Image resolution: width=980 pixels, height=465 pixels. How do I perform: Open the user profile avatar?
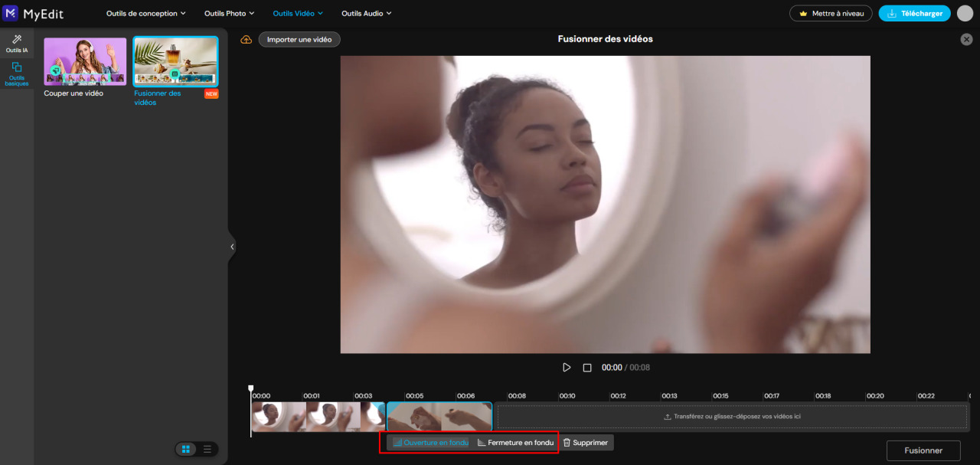coord(965,13)
